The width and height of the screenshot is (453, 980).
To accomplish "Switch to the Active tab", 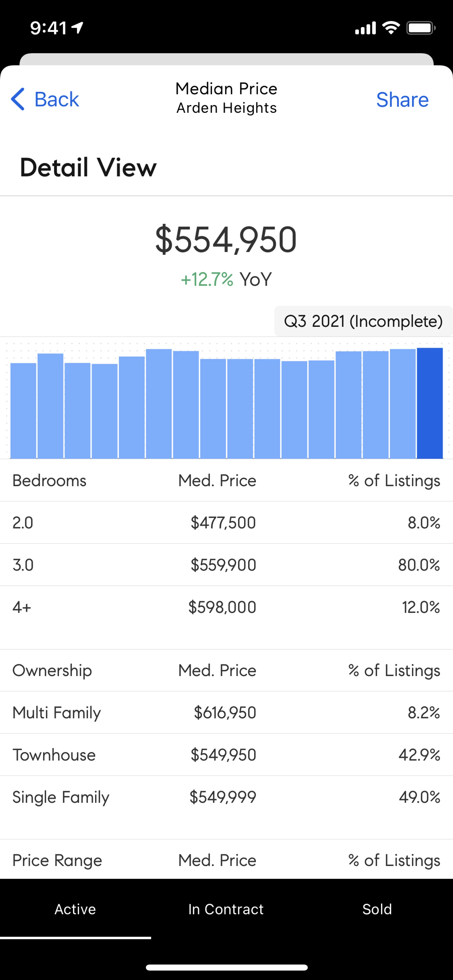I will click(x=75, y=909).
